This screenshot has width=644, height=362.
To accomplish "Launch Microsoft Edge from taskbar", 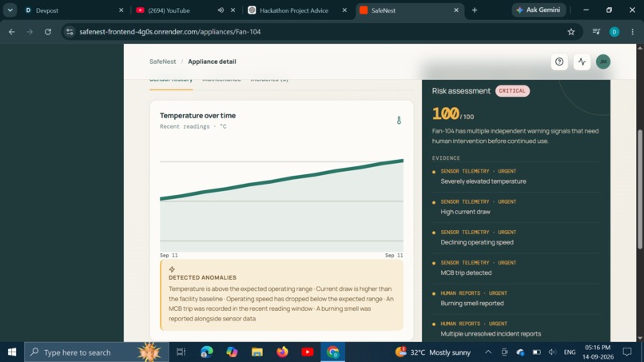I will (207, 352).
